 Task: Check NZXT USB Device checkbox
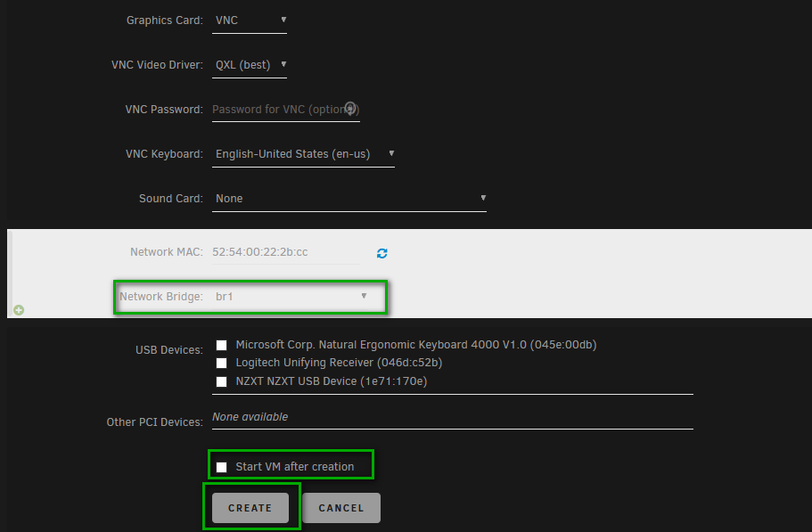pos(222,382)
